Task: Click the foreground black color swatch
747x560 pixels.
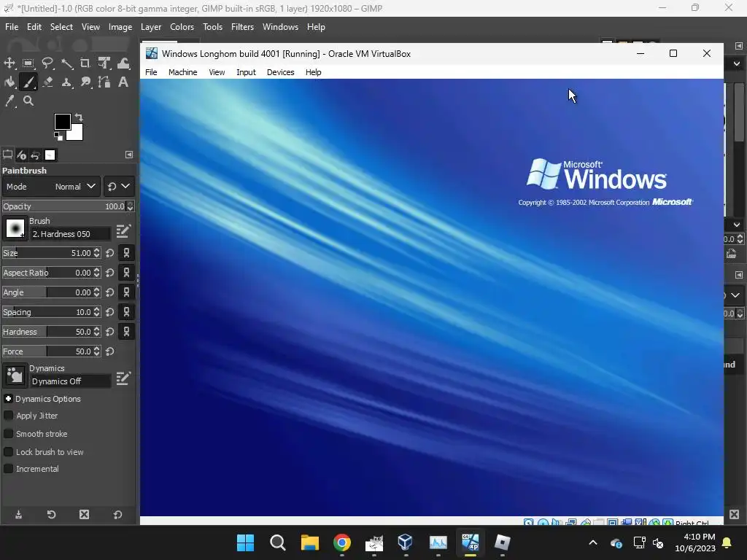Action: pyautogui.click(x=61, y=120)
